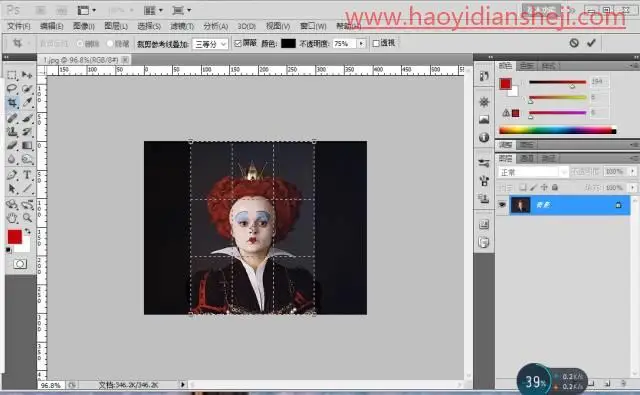This screenshot has width=640, height=395.
Task: Select the 3D Object Rotate tool
Action: 12,204
